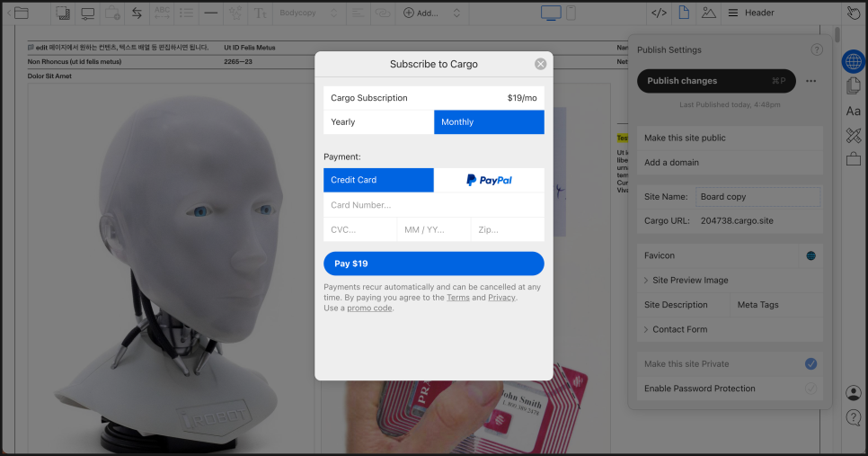
Task: Open the Add... menu
Action: pos(421,13)
